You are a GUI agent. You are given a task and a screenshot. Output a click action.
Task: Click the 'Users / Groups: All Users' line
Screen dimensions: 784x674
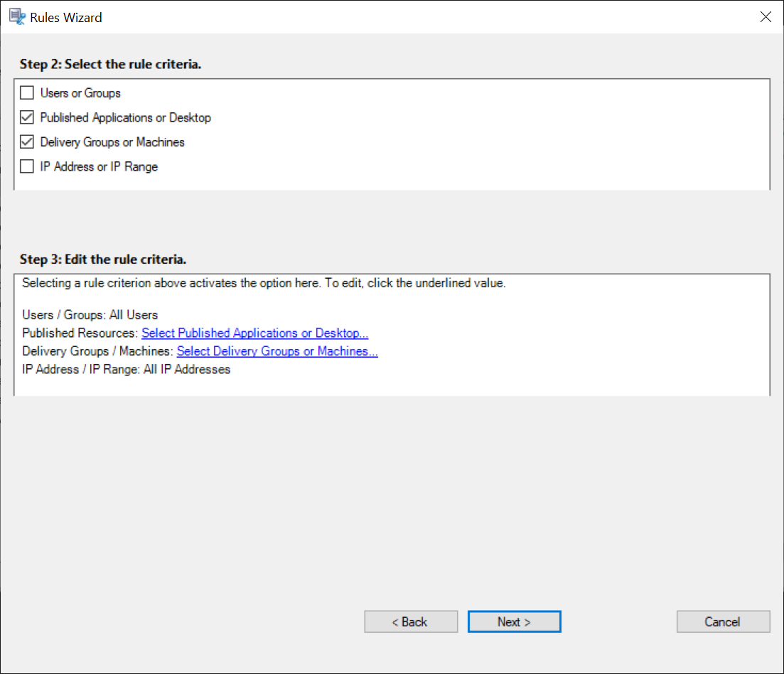90,314
